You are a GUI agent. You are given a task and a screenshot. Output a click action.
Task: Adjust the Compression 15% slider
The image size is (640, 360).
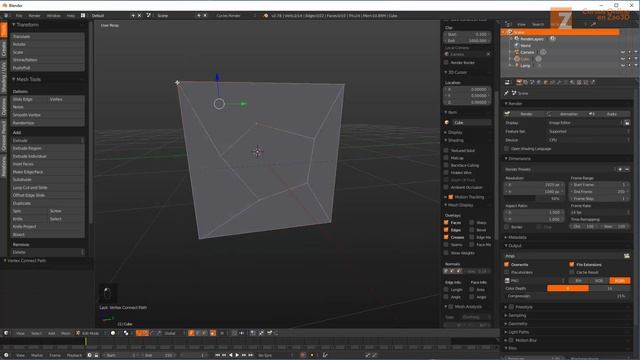coord(568,296)
